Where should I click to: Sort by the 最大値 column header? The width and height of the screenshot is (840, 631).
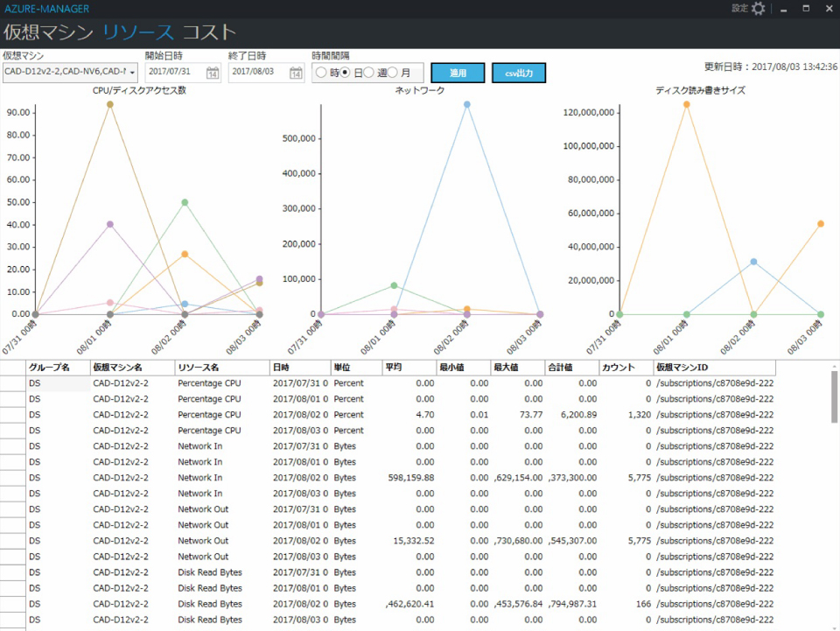click(518, 368)
